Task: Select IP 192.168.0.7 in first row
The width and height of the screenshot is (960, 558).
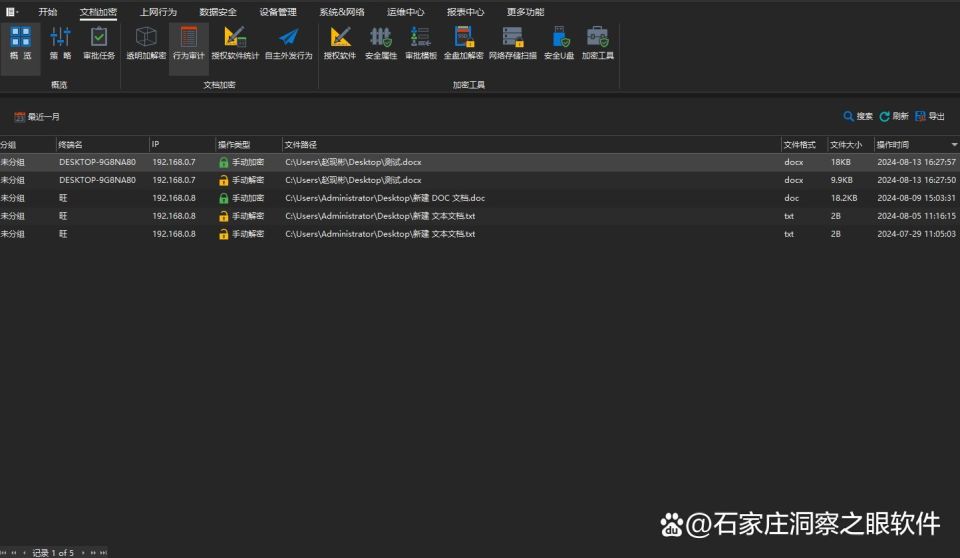Action: click(174, 162)
